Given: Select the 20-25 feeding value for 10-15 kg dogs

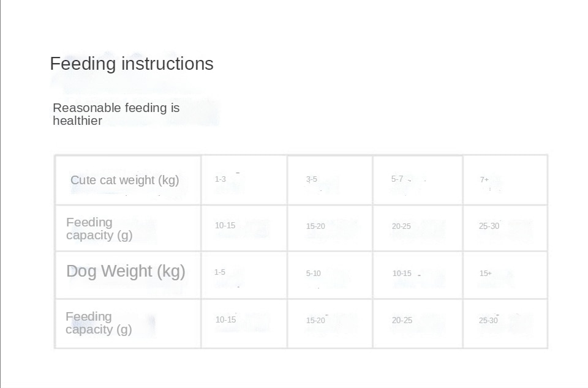Looking at the screenshot, I should tap(402, 320).
